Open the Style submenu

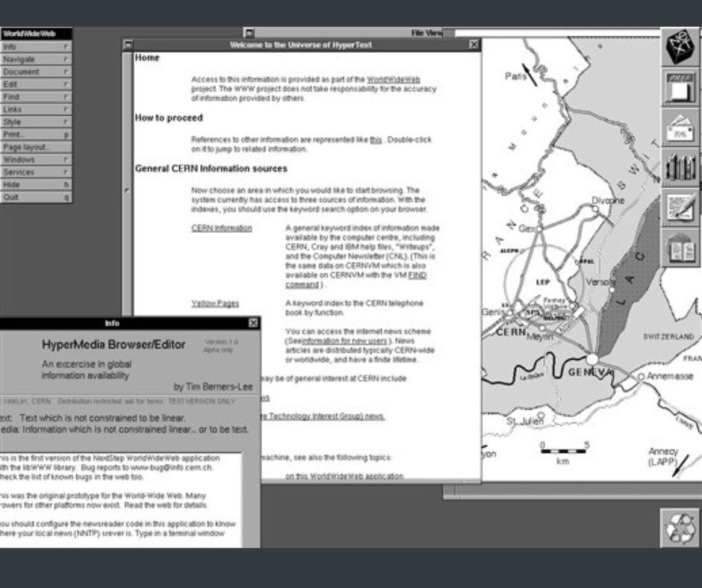pyautogui.click(x=36, y=122)
